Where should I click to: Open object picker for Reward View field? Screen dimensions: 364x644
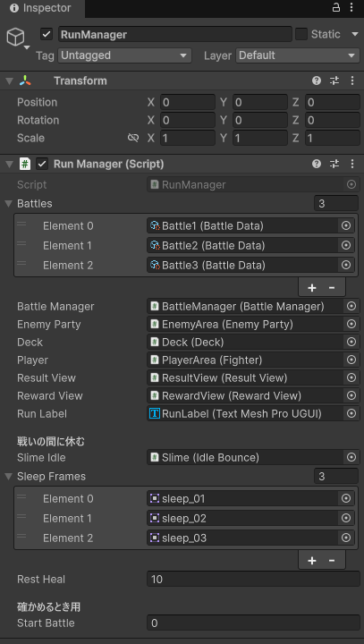click(351, 396)
